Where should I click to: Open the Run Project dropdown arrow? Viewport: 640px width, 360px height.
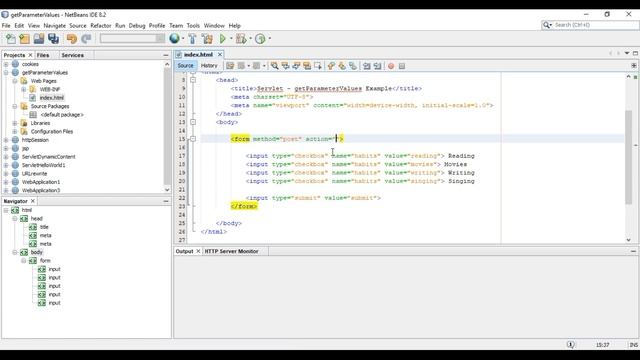coord(231,39)
